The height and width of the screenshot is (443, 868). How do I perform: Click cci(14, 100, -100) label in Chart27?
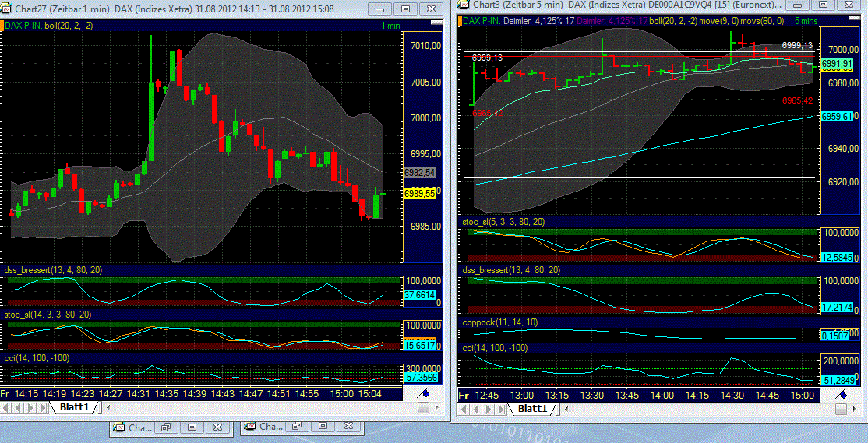point(37,358)
